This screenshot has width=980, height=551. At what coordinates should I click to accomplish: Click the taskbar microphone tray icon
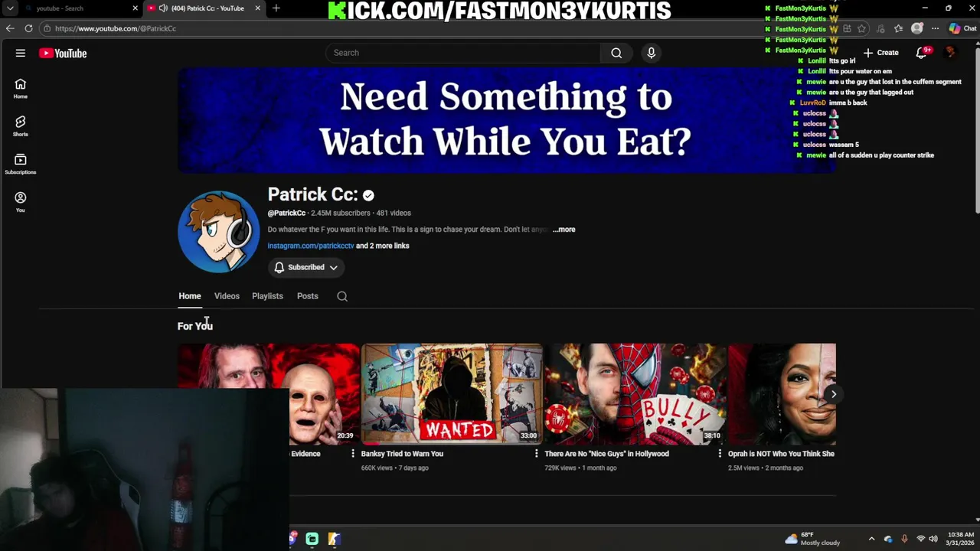904,539
